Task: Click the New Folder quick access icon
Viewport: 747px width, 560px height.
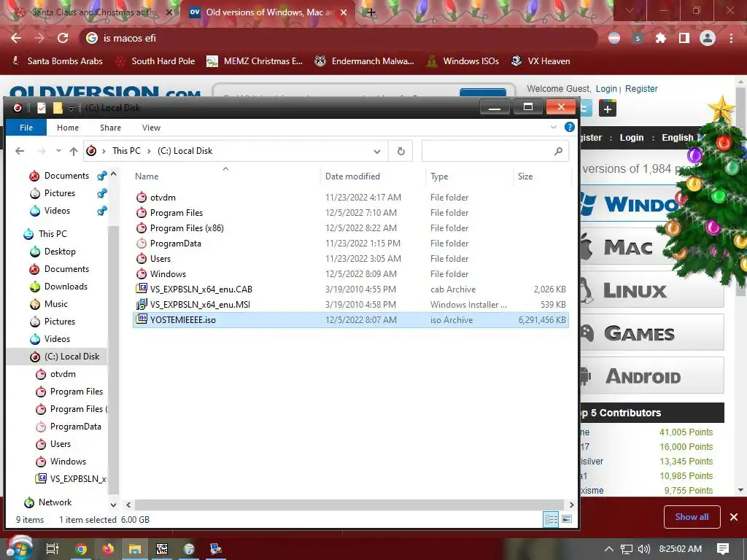Action: click(58, 108)
